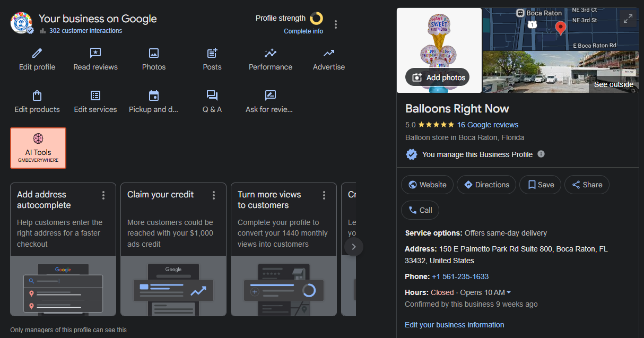
Task: Open three-dot menu beside Profile strength
Action: coord(335,24)
